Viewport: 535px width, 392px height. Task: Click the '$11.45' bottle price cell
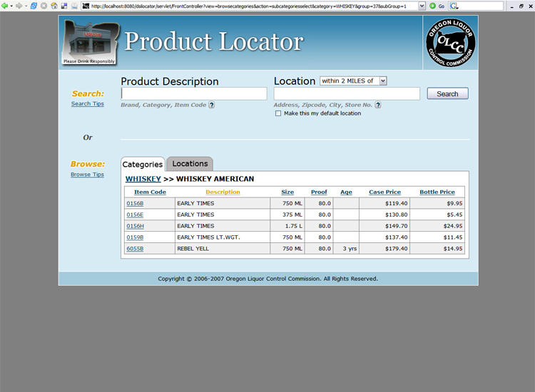point(437,237)
